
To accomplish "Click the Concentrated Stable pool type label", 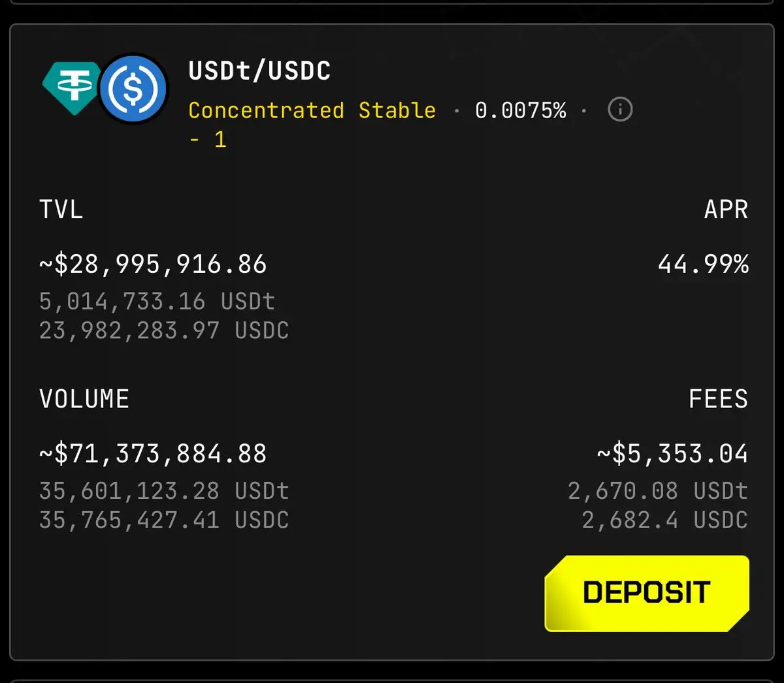I will (x=312, y=110).
